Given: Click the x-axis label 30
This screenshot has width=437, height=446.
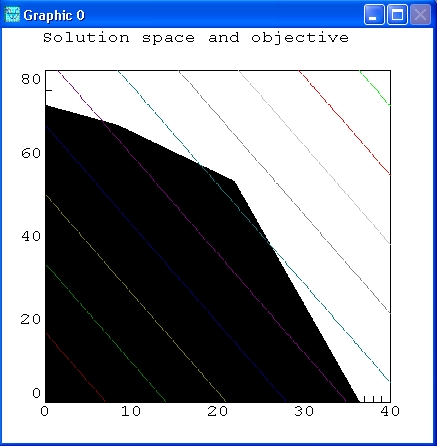Looking at the screenshot, I should 304,411.
